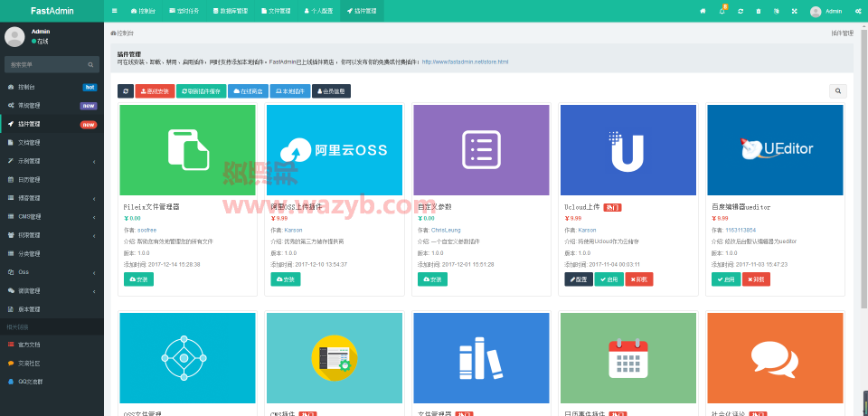This screenshot has width=868, height=416.
Task: Click the dark refresh button above plugin cards
Action: point(126,91)
